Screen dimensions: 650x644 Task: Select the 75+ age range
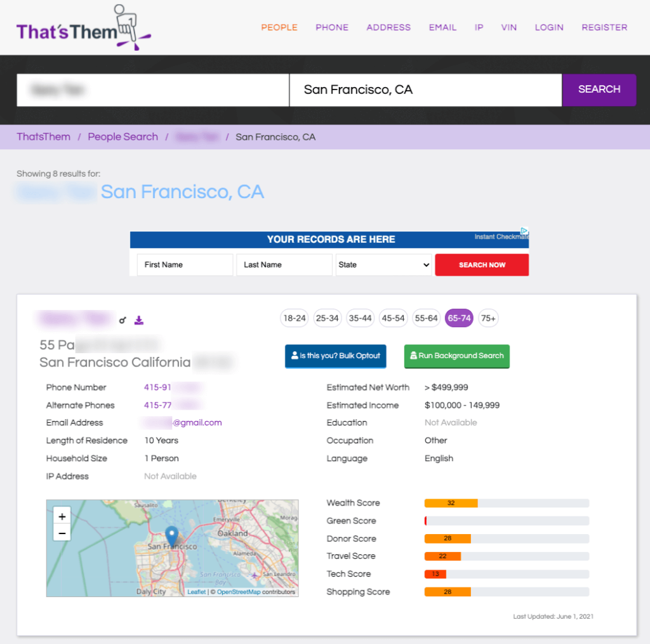(x=488, y=318)
